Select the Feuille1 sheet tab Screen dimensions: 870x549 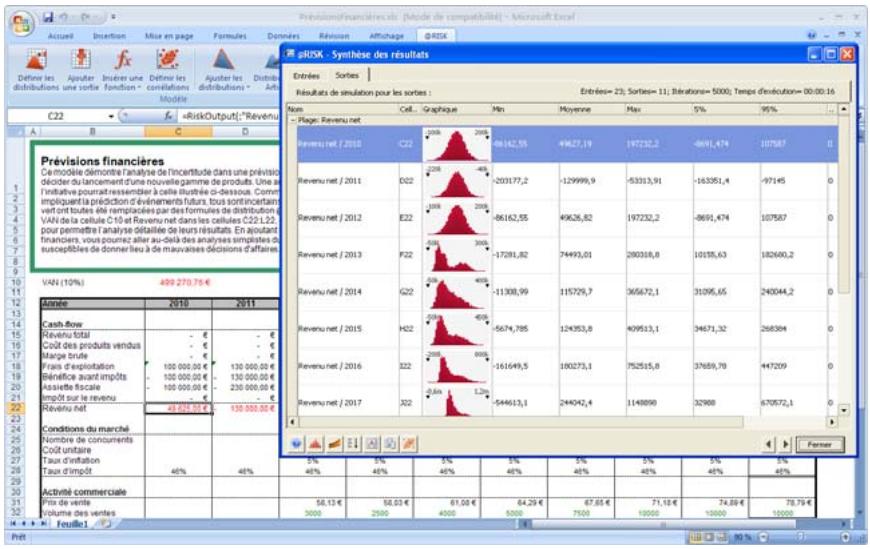[72, 523]
